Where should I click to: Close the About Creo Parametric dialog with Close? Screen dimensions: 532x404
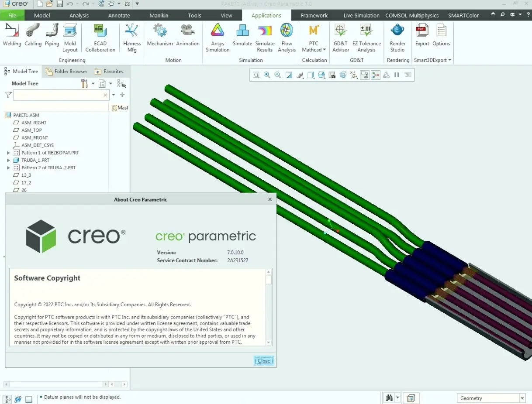264,361
